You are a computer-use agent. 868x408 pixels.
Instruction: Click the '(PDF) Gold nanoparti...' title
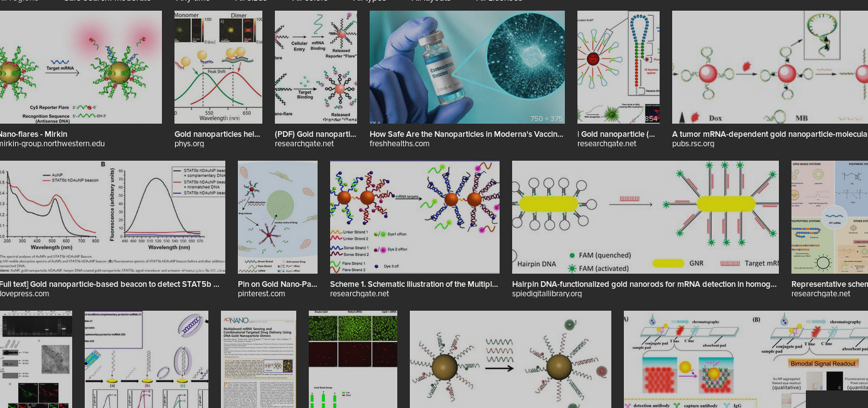pos(316,134)
